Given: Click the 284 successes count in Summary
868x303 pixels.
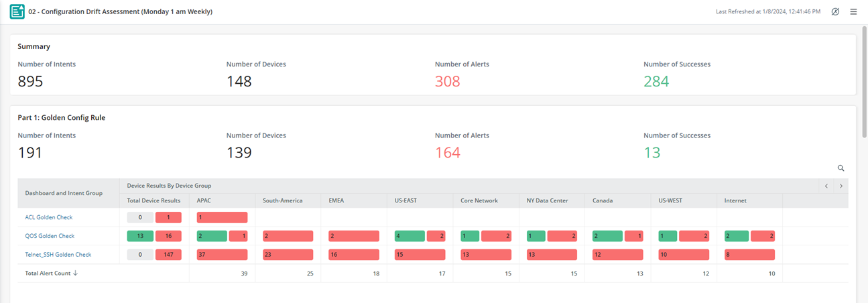Looking at the screenshot, I should (x=656, y=82).
